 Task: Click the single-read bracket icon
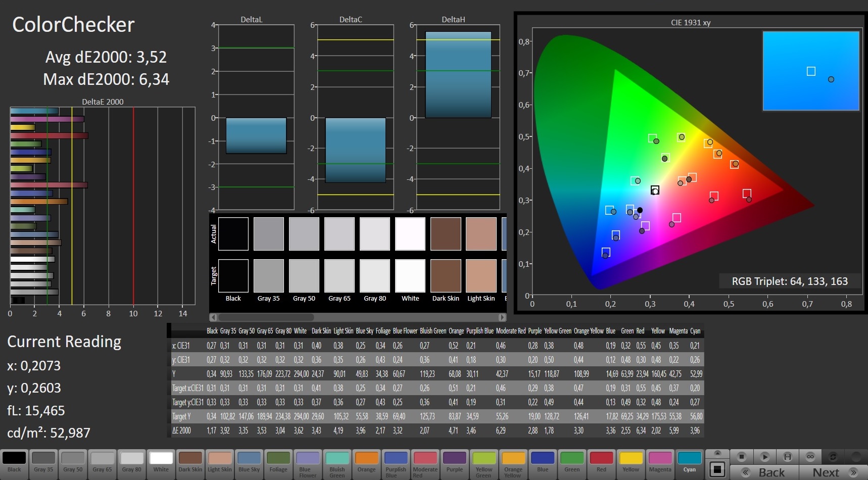pos(787,457)
